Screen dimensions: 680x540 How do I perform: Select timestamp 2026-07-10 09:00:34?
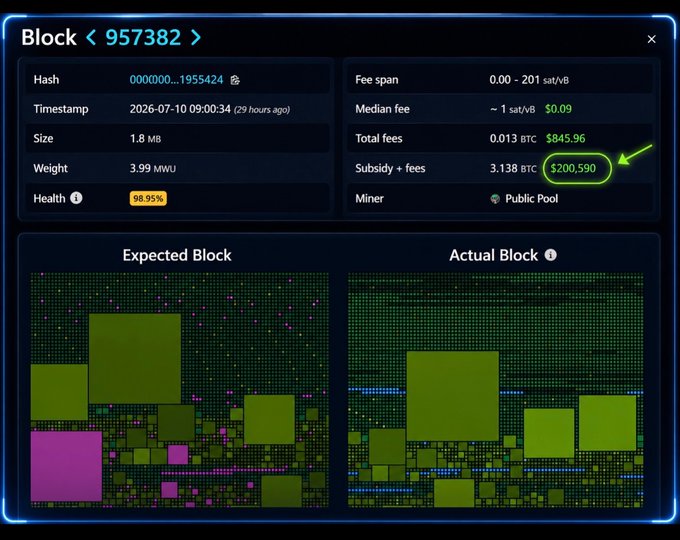point(180,109)
